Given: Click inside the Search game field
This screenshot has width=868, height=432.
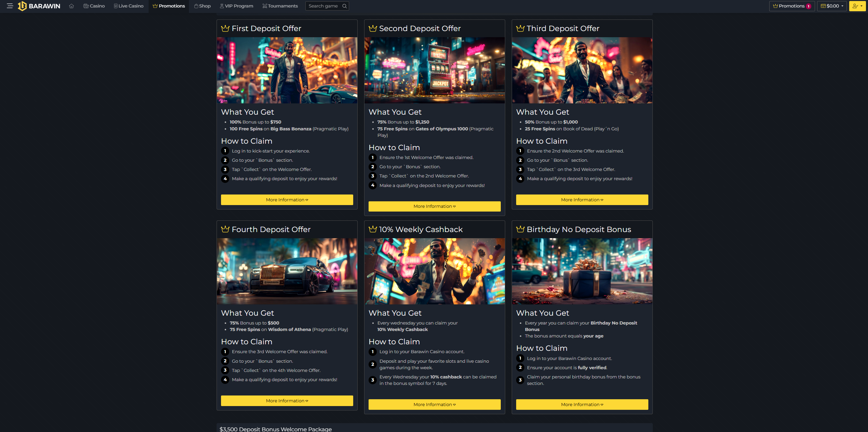Looking at the screenshot, I should click(x=323, y=6).
